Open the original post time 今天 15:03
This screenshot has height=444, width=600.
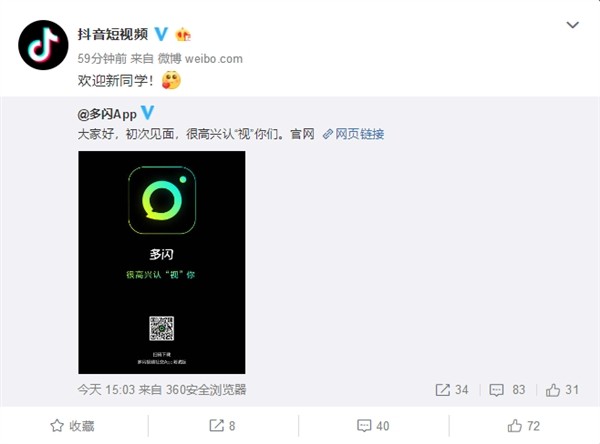(x=106, y=390)
